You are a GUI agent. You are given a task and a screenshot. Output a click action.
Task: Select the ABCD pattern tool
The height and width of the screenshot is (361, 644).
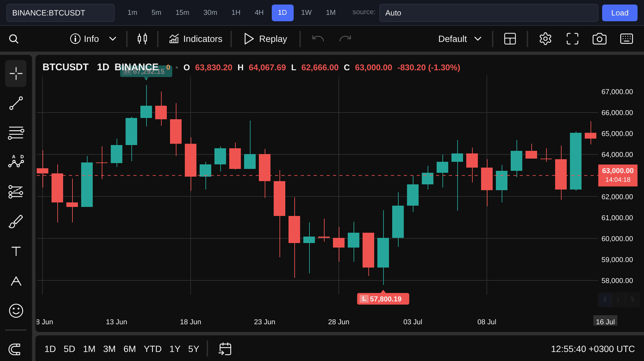click(16, 161)
